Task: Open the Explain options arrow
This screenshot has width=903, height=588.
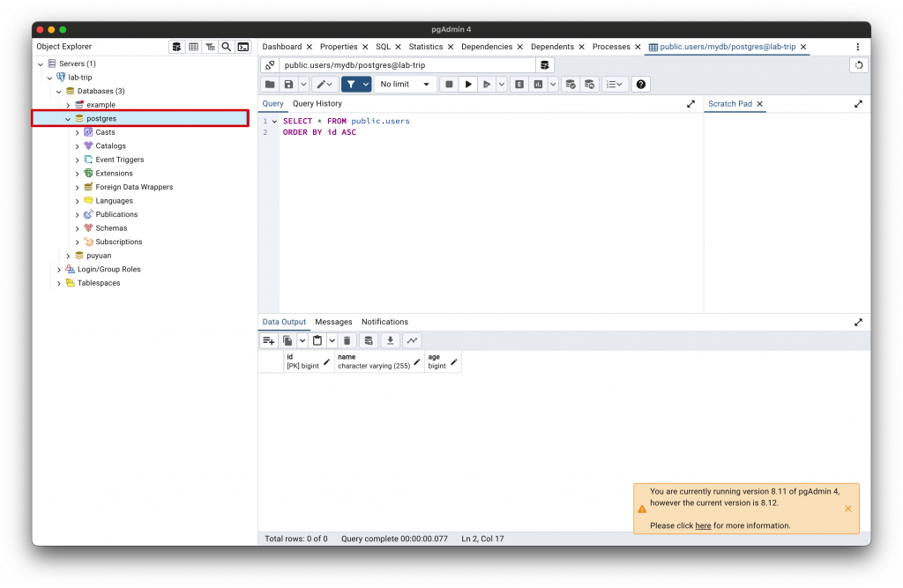Action: click(553, 84)
